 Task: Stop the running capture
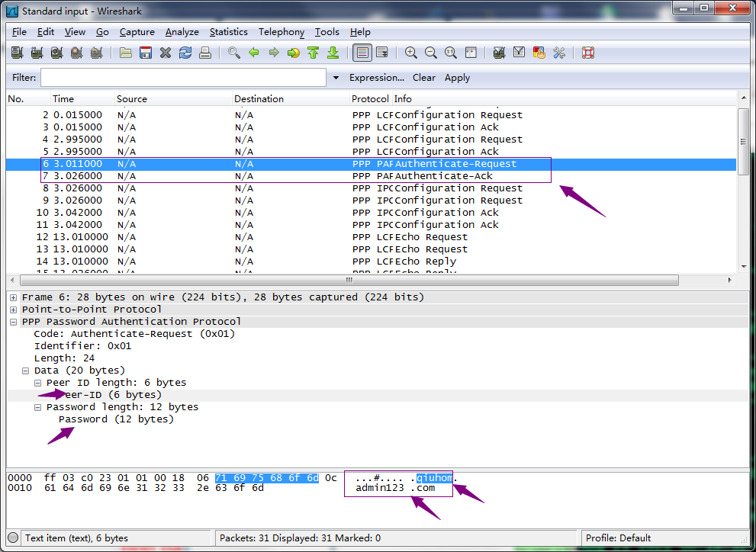click(x=76, y=53)
